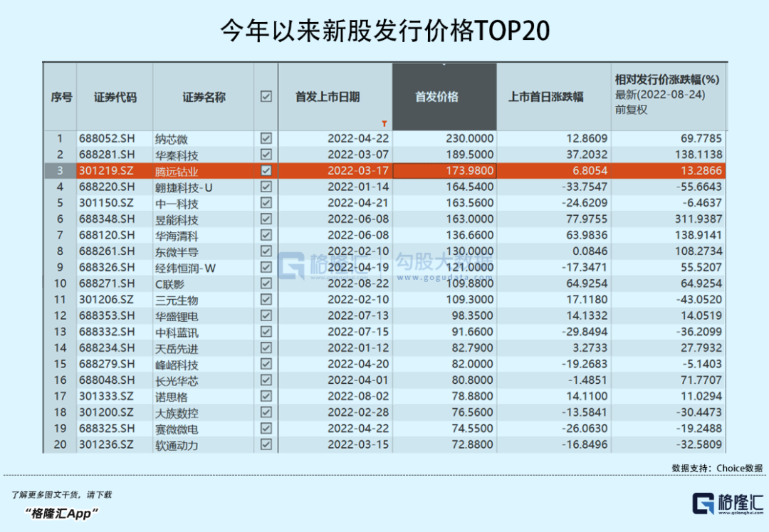Click the first-day change value 77.9755

587,219
